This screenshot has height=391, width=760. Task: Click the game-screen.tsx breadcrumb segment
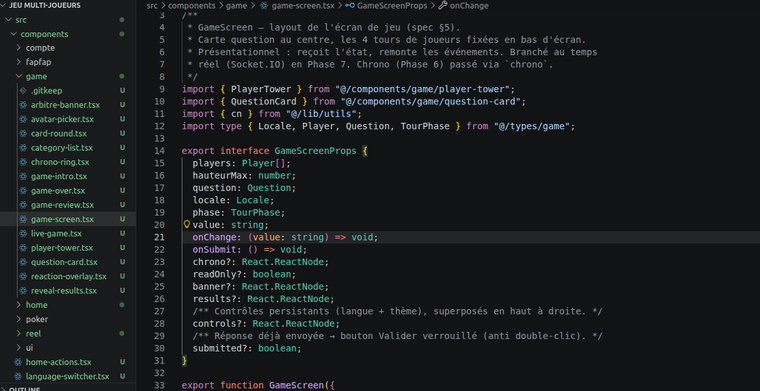pos(303,6)
